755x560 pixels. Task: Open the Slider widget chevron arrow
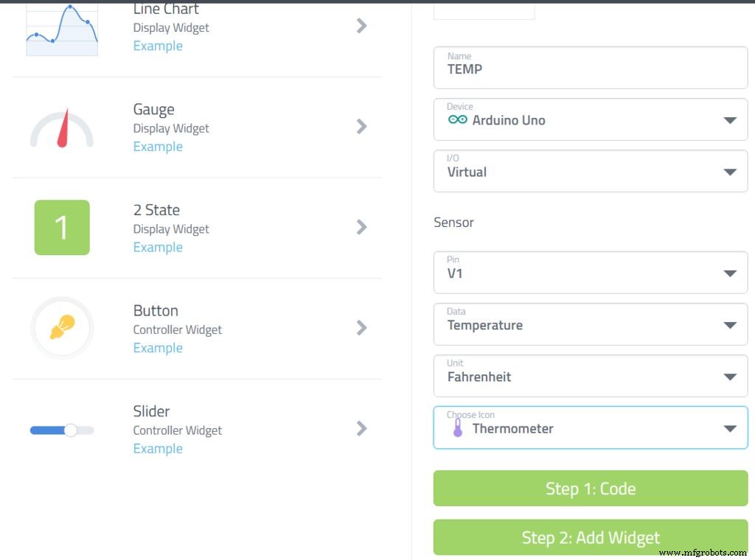tap(361, 428)
